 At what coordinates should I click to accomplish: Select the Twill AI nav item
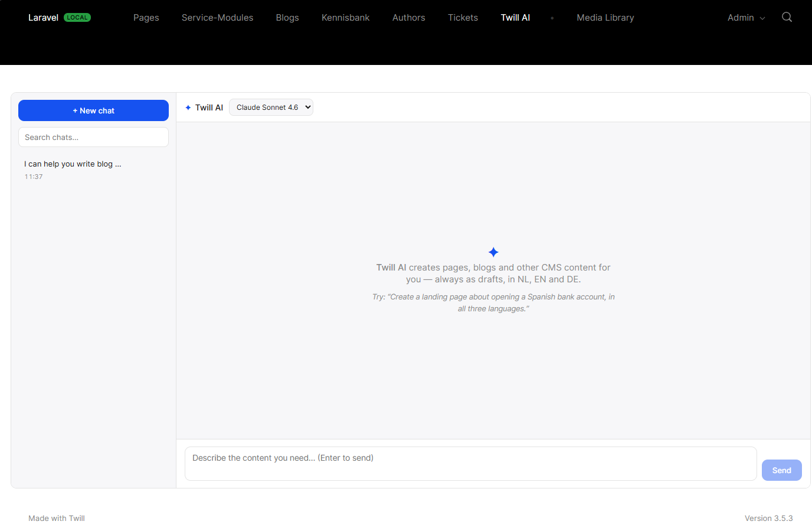click(516, 18)
